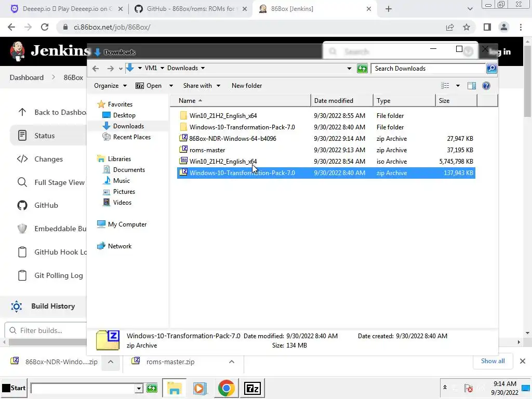This screenshot has width=532, height=399.
Task: Select the roms-master zip file icon
Action: tap(183, 150)
